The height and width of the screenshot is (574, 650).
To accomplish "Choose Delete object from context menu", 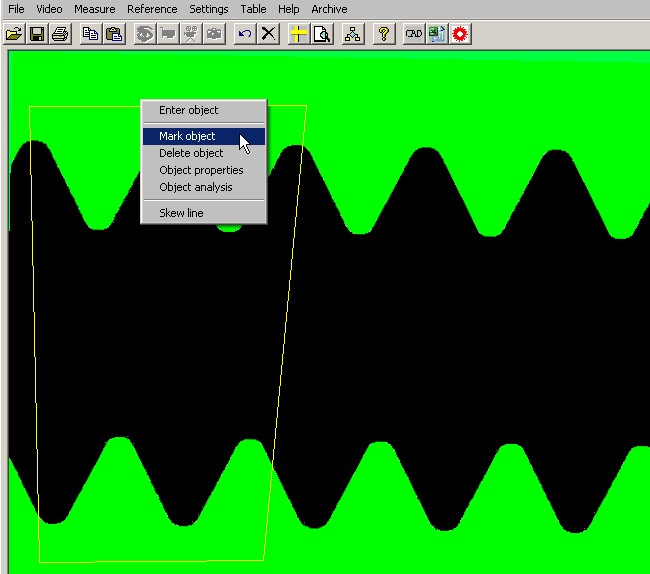I will pos(191,153).
